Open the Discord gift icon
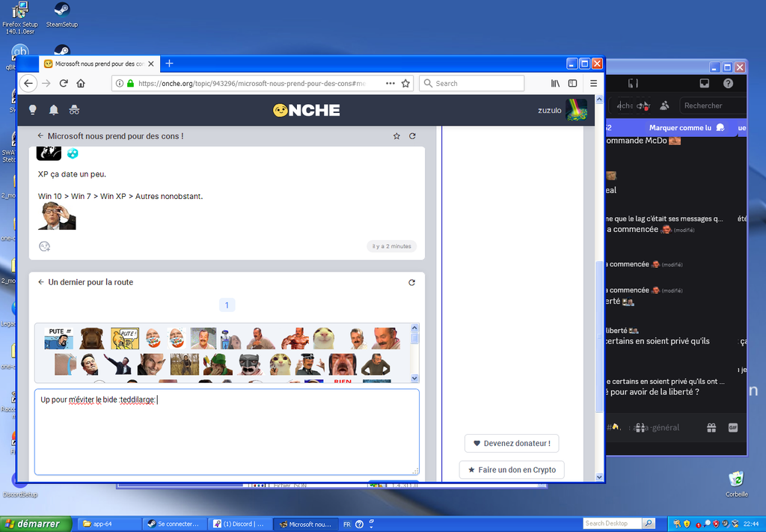 click(711, 428)
